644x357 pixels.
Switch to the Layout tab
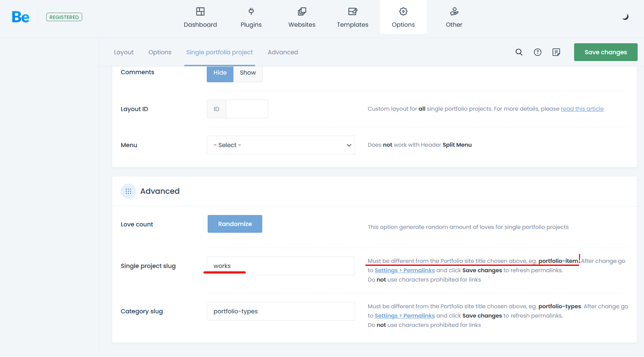click(124, 52)
